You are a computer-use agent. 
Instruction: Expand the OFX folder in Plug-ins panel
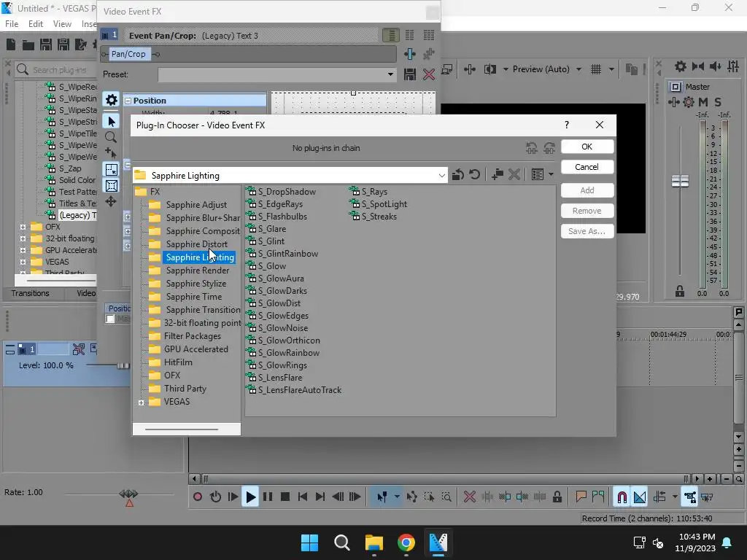click(x=23, y=227)
